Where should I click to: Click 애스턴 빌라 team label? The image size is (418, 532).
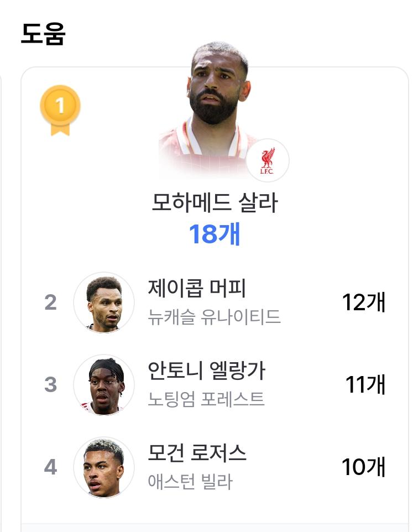click(190, 482)
